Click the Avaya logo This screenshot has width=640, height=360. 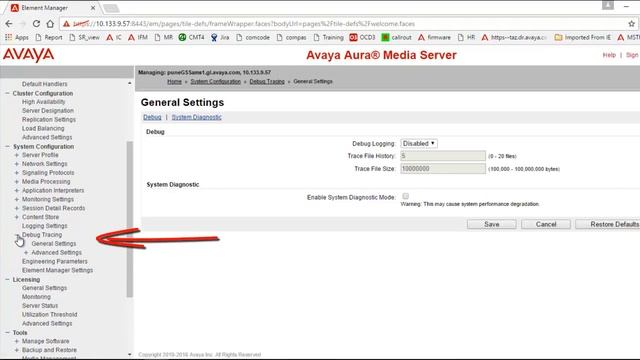click(29, 55)
